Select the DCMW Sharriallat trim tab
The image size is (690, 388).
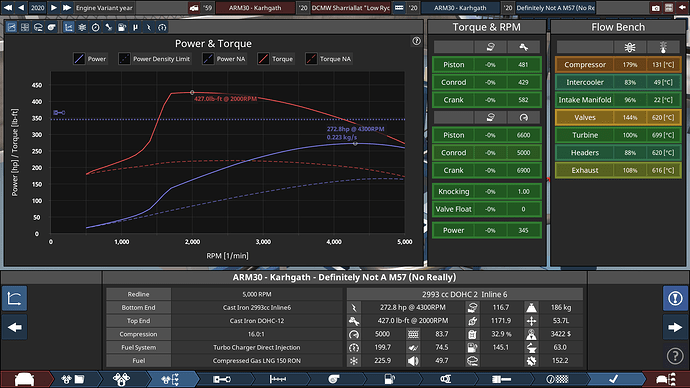coord(351,7)
